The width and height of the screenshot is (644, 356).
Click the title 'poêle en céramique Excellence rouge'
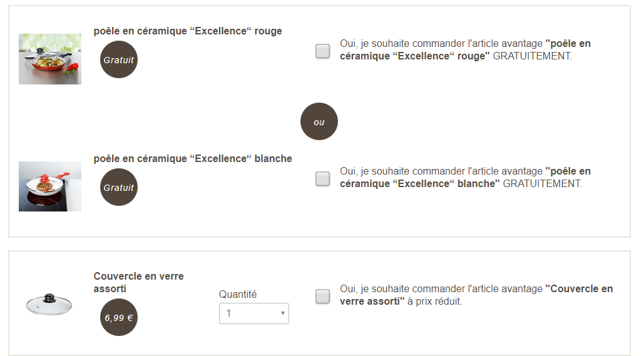pos(188,31)
